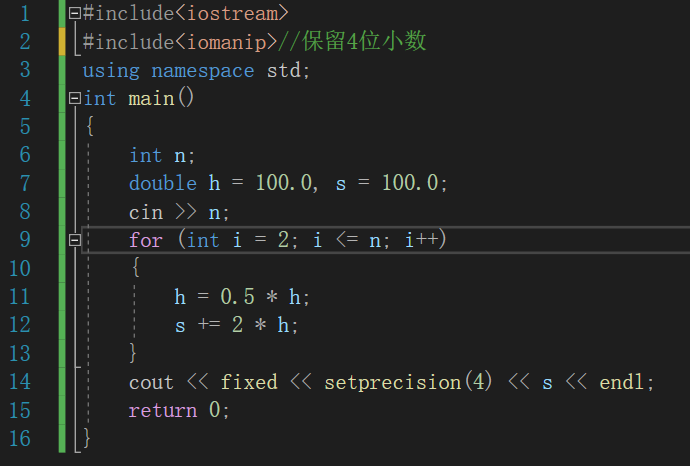Collapse the int main() function fold
Viewport: 690px width, 466px height.
coord(75,99)
